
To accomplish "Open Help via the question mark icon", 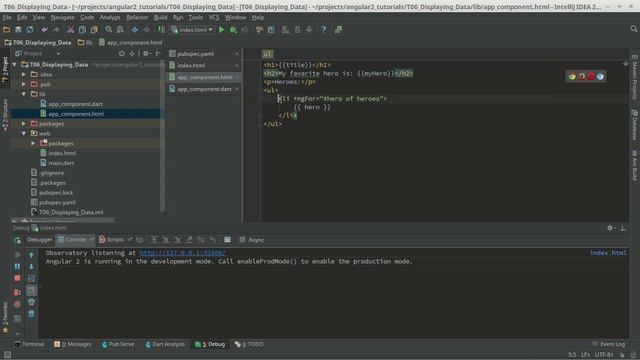I will click(x=323, y=30).
